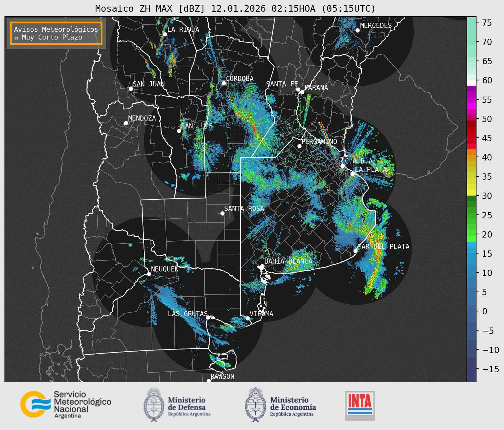Screen dimensions: 504x430
Task: Click the white dot marker for Neuquén
Action: (149, 274)
